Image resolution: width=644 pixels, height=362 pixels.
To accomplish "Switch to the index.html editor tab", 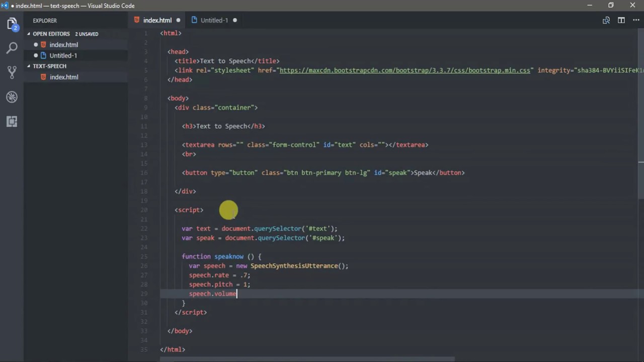I will [156, 20].
